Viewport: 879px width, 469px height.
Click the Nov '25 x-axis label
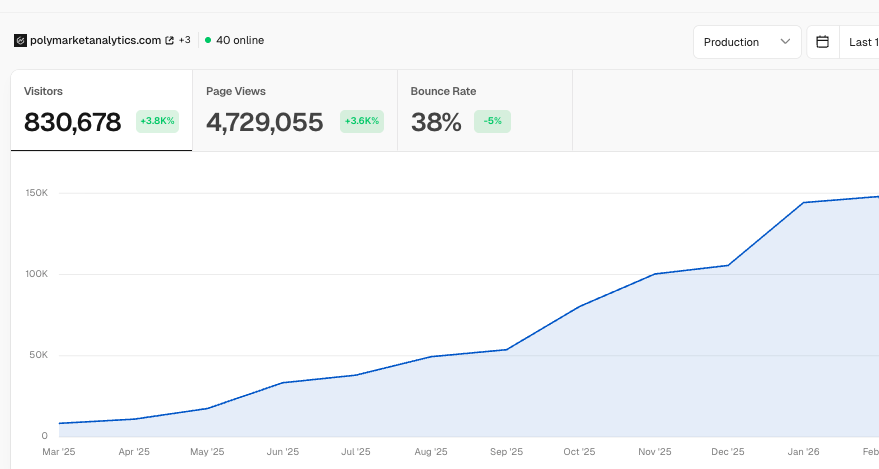point(655,452)
